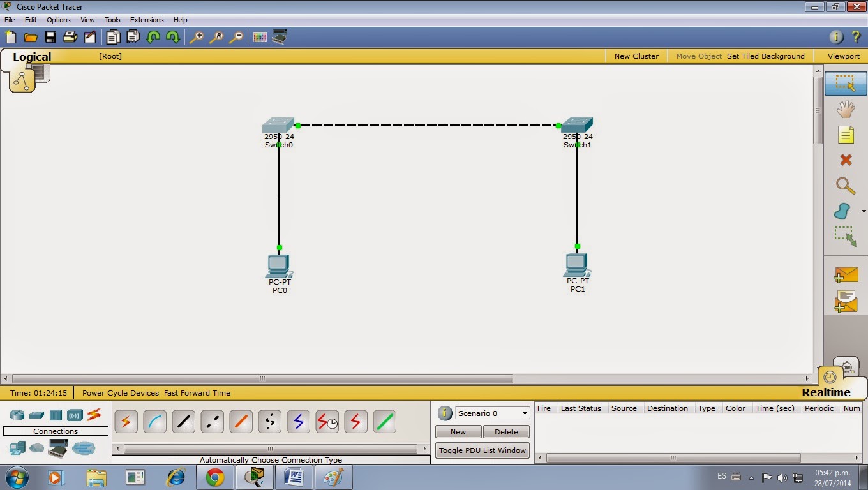
Task: Select the Copper Cross-Over cable
Action: coord(212,422)
